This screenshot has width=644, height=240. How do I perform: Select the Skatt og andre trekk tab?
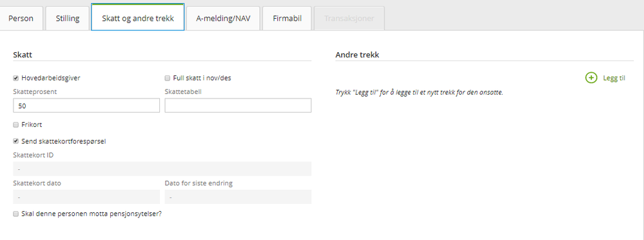(137, 19)
